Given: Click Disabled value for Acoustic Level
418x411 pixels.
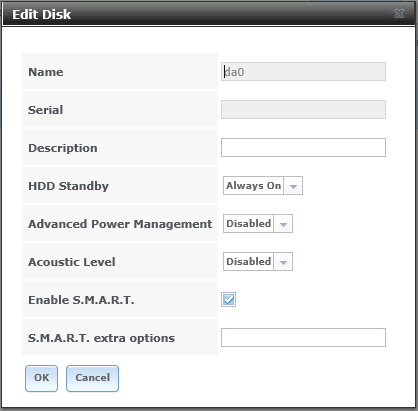Looking at the screenshot, I should pos(249,262).
